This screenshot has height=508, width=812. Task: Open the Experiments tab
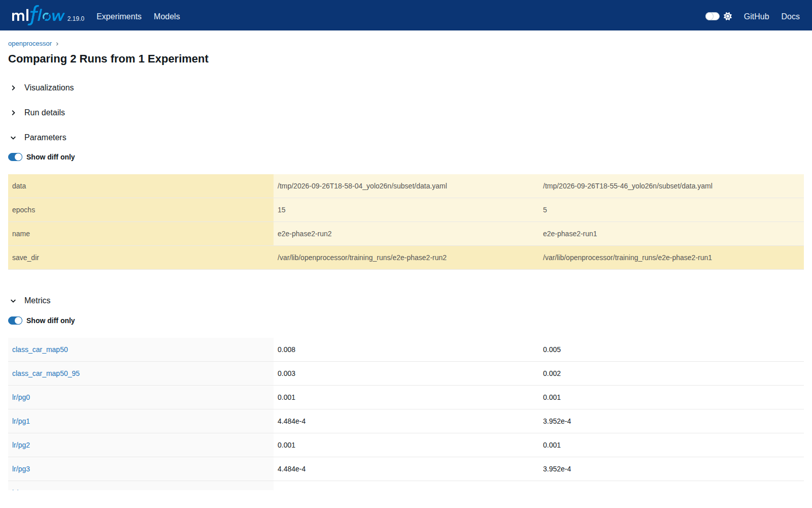click(119, 16)
